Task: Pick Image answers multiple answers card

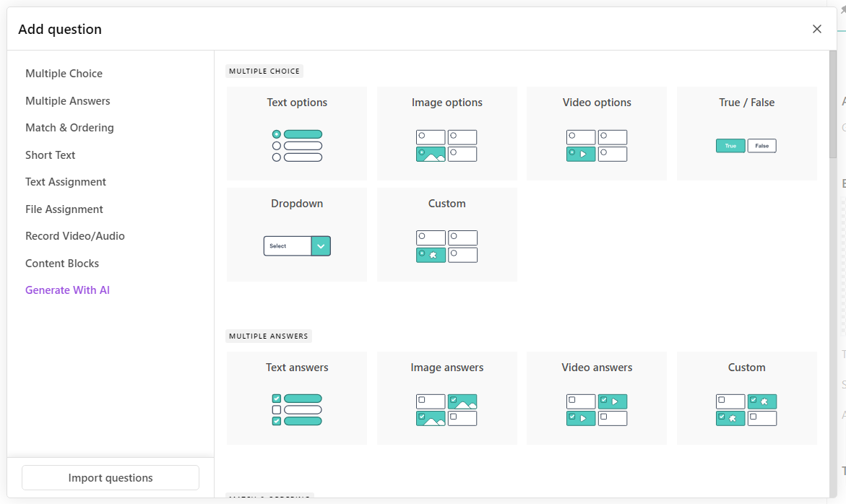Action: pyautogui.click(x=446, y=398)
